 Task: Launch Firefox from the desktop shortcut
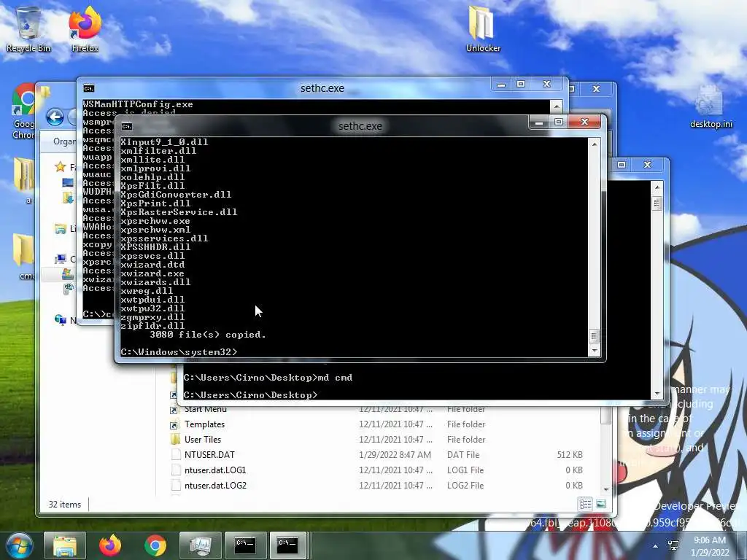(x=85, y=29)
